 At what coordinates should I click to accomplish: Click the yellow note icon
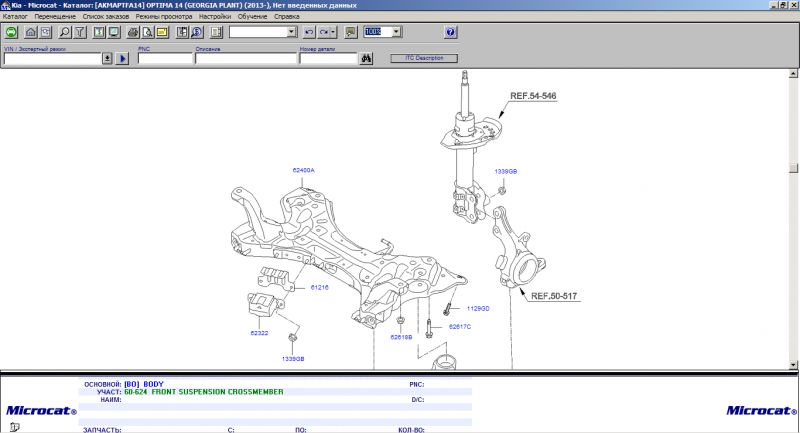162,32
